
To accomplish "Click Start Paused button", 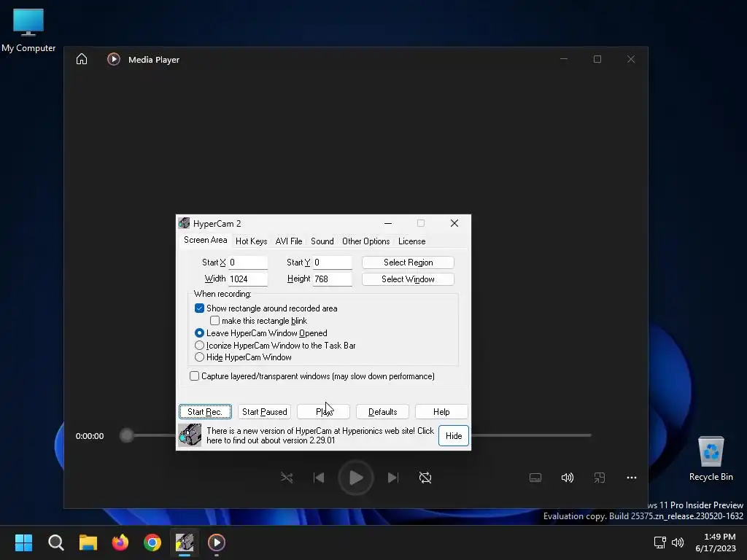I will pyautogui.click(x=264, y=411).
